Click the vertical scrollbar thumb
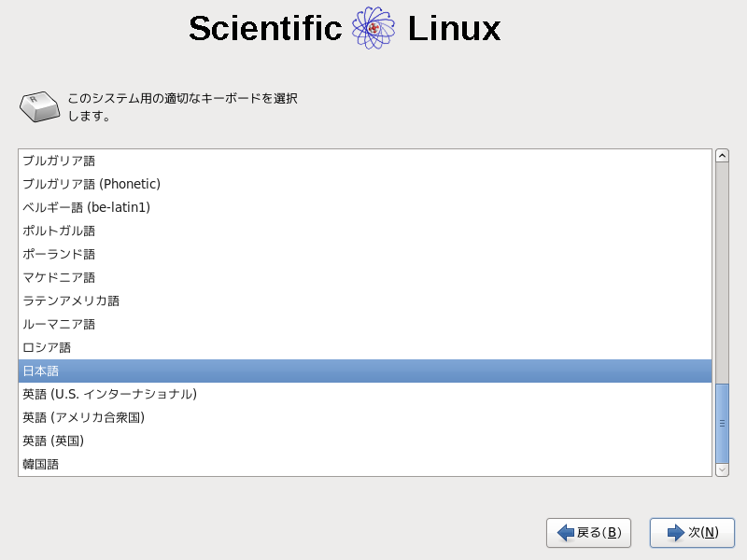Viewport: 747px width, 560px height. [x=722, y=422]
